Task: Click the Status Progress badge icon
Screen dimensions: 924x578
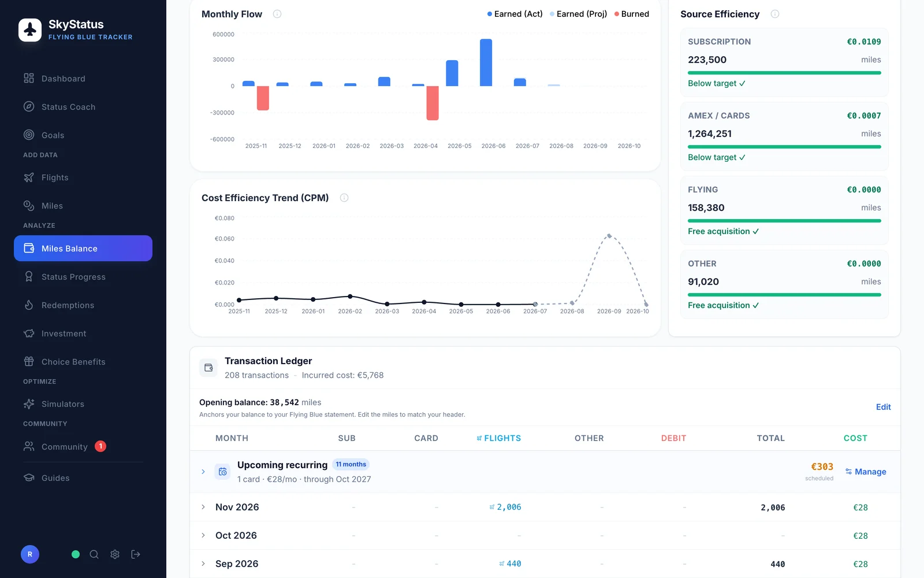Action: click(29, 277)
